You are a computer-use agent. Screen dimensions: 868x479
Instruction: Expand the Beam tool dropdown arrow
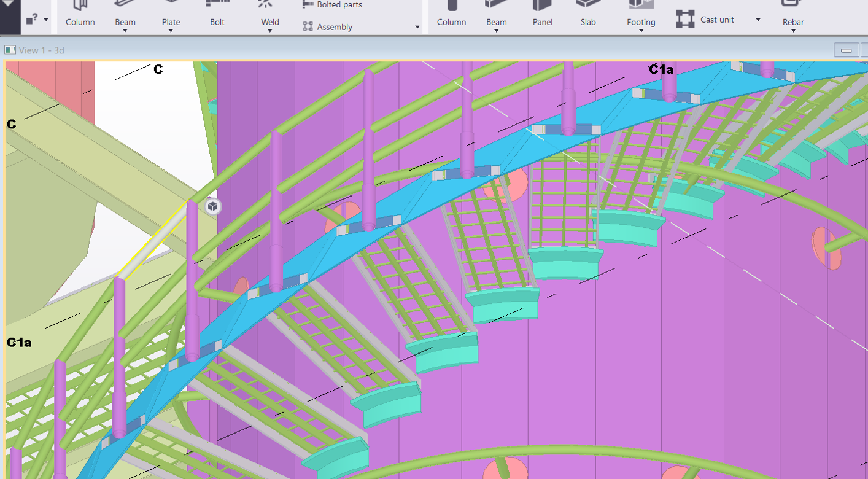(x=125, y=29)
